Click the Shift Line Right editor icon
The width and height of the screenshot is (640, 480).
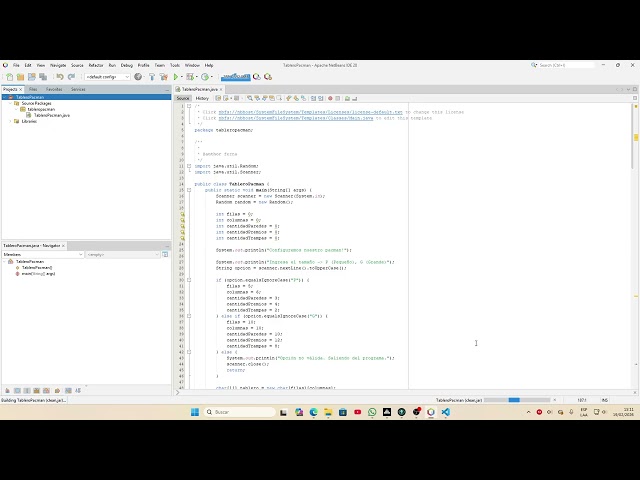(321, 98)
